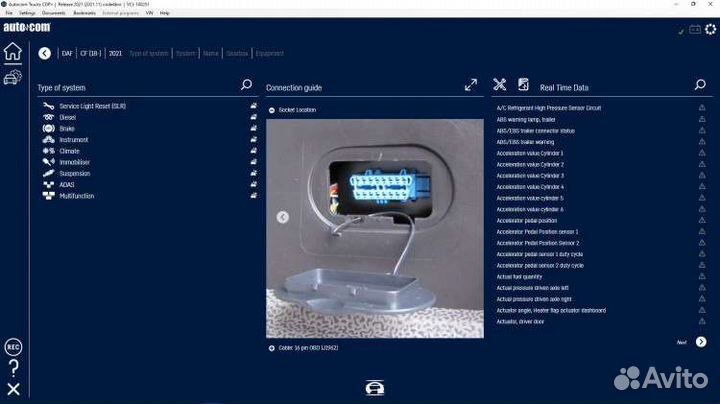Select the Instrument system type
Viewport: 720px width, 404px height.
[73, 140]
